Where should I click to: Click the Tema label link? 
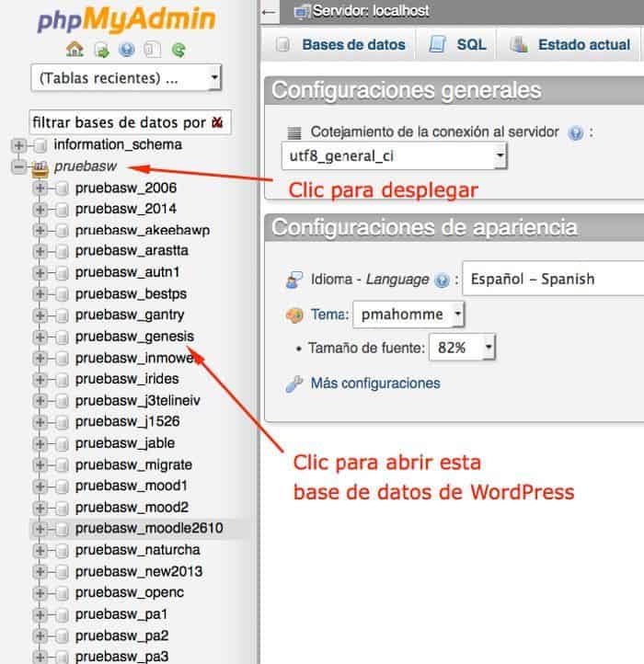click(x=329, y=315)
